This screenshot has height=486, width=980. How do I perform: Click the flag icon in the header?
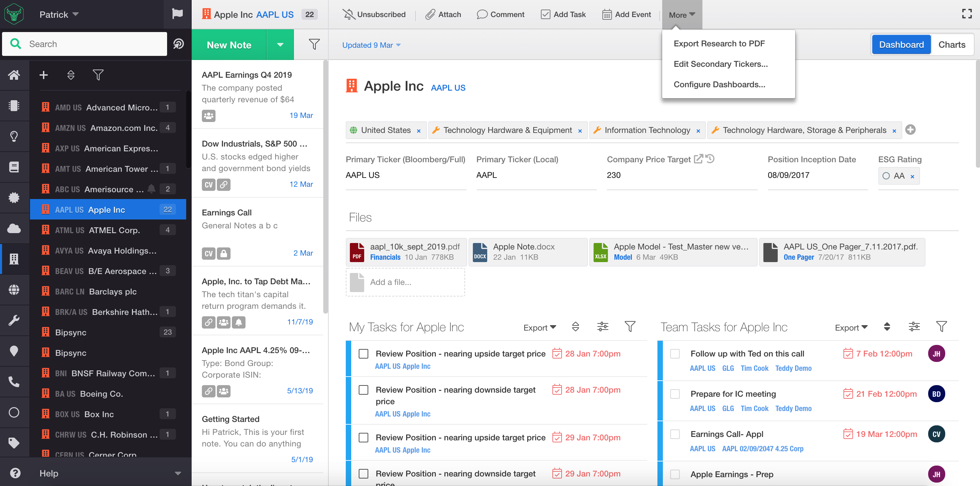[177, 14]
